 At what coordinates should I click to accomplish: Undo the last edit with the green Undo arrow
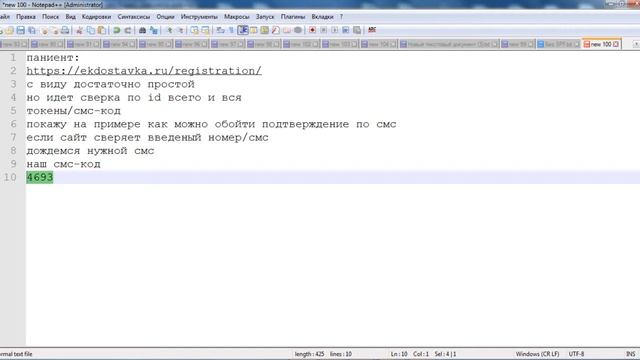117,30
